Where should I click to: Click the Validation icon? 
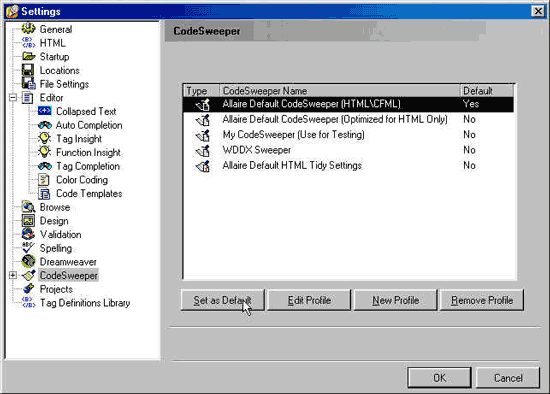pyautogui.click(x=28, y=234)
